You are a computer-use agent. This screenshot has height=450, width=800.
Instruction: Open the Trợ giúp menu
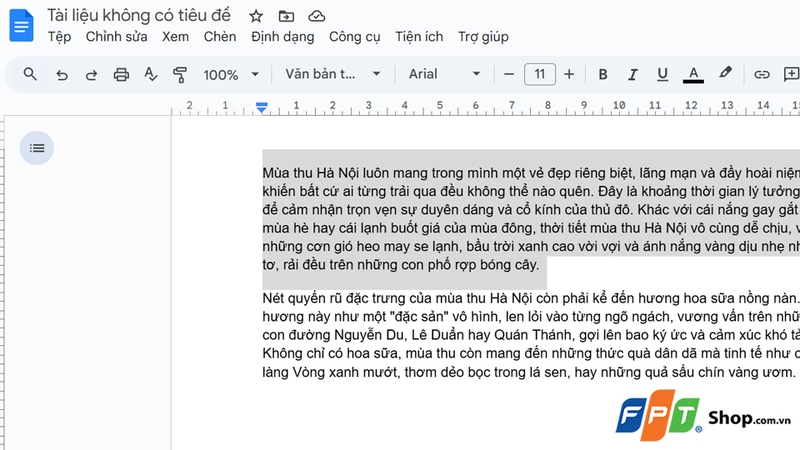coord(483,37)
